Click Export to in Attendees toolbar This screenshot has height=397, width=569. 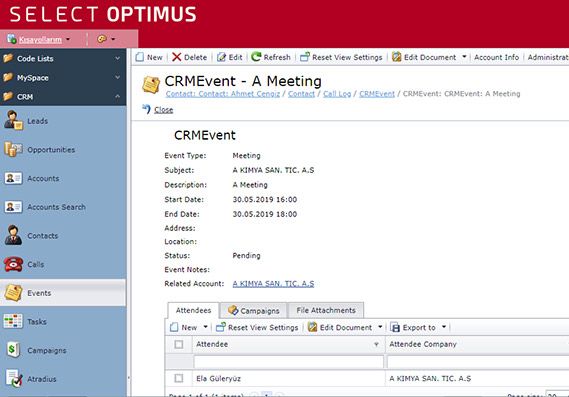click(413, 327)
